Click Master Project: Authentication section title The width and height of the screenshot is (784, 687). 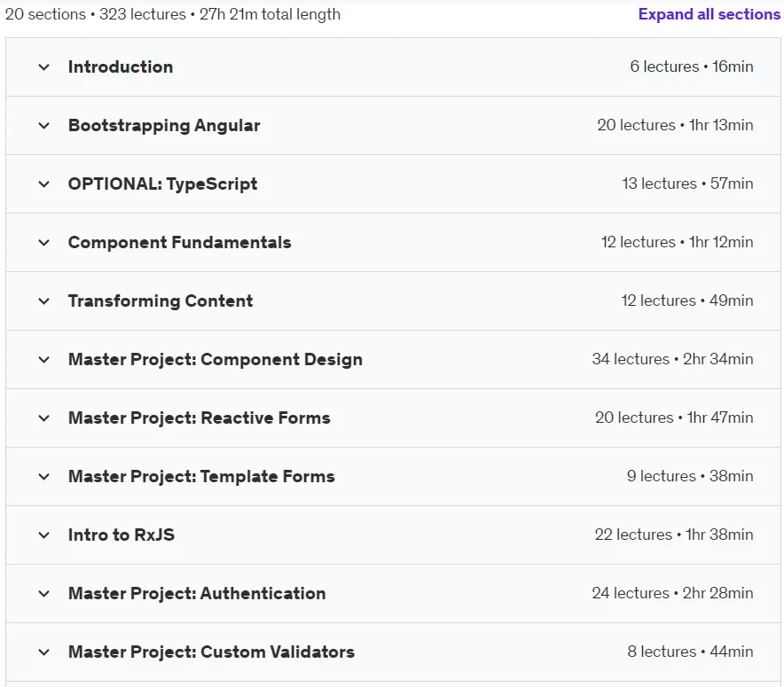(x=197, y=593)
